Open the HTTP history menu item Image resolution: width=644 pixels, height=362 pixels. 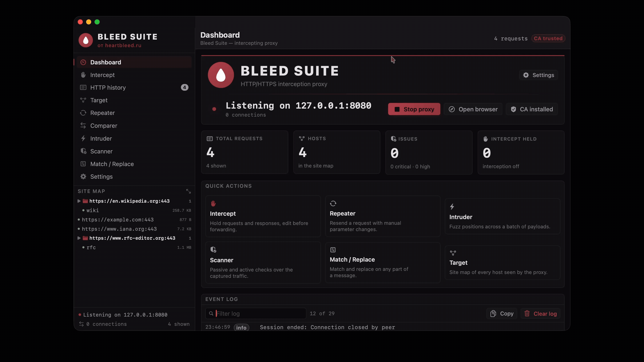click(134, 87)
